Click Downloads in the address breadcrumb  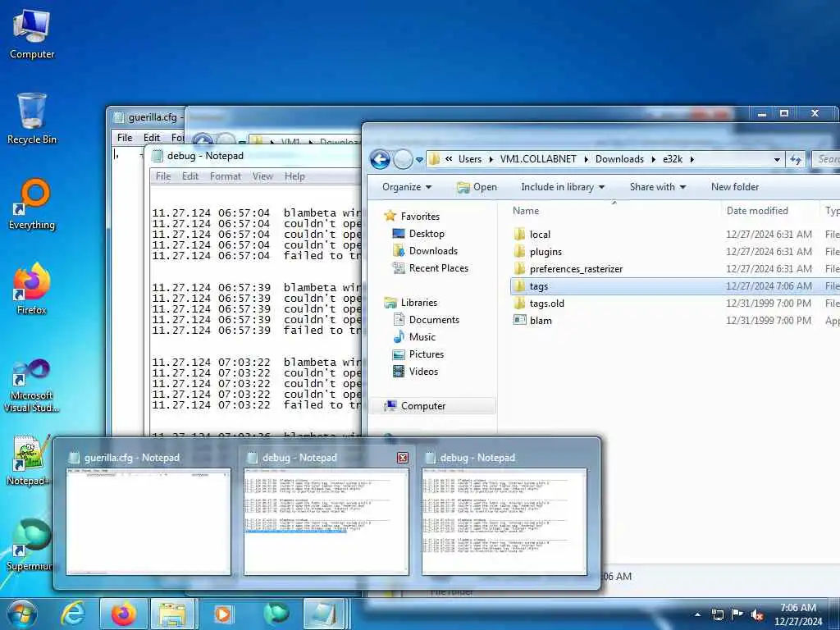pyautogui.click(x=619, y=159)
